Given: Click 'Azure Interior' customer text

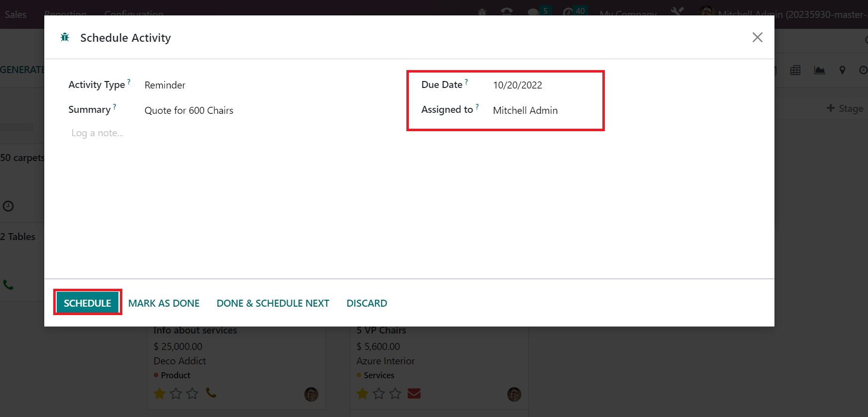Looking at the screenshot, I should (x=386, y=361).
